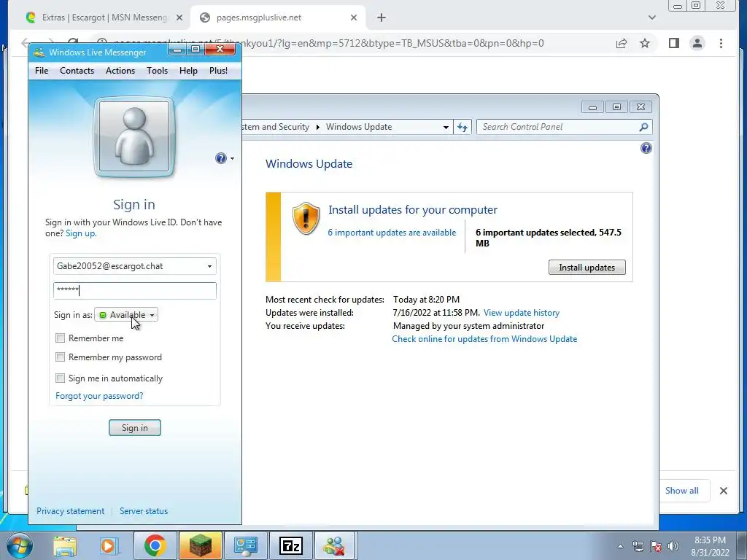Click the Control Panel search magnifier icon
Viewport: 747px width, 560px height.
coord(643,127)
